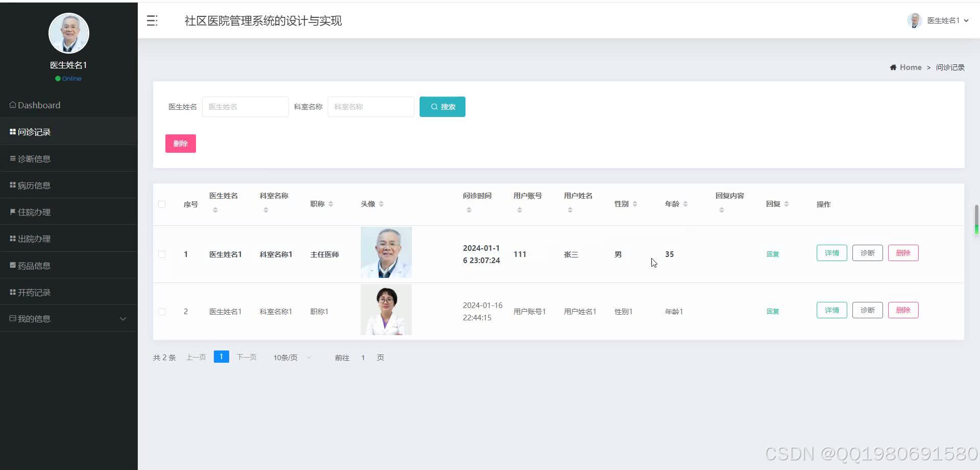
Task: Select the 问诊记录 sidebar icon
Action: [x=12, y=132]
